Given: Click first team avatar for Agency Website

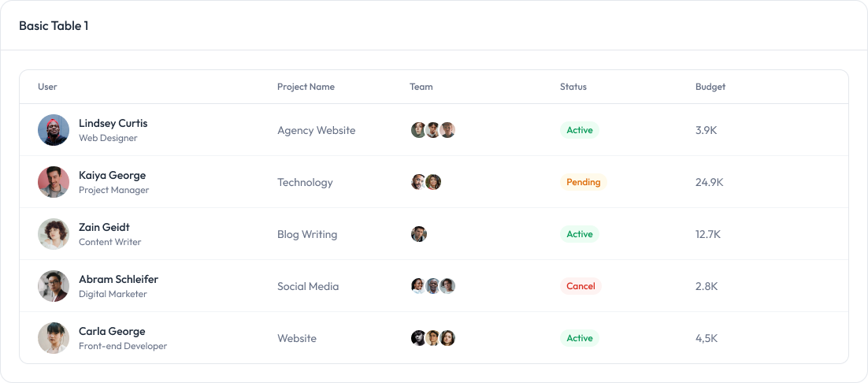Looking at the screenshot, I should point(419,130).
